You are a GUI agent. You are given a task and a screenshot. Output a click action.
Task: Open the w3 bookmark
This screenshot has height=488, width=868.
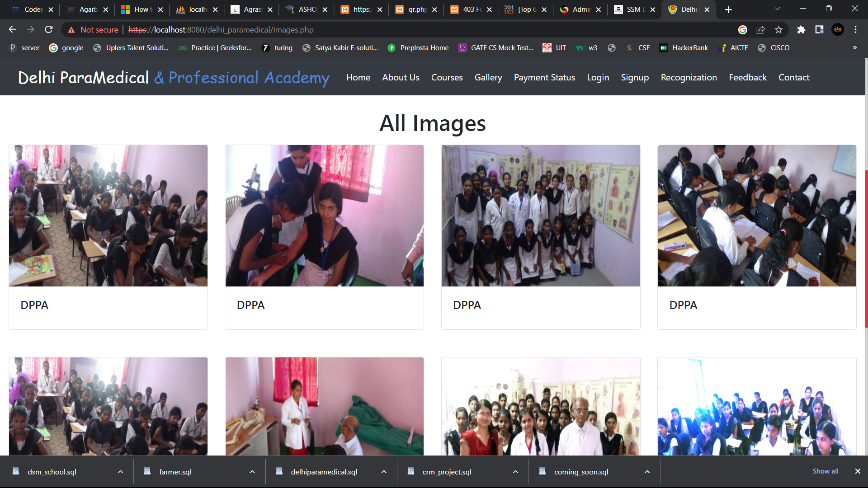(587, 47)
